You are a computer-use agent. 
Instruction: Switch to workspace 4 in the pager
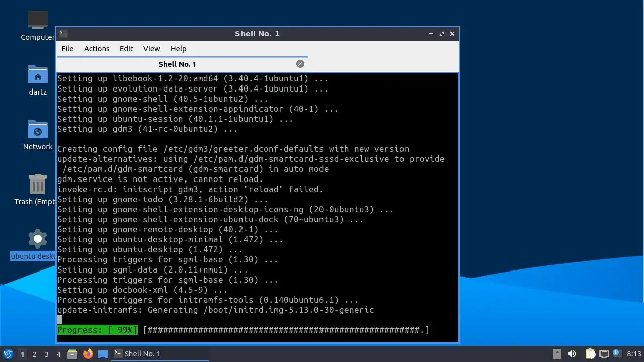tap(59, 354)
